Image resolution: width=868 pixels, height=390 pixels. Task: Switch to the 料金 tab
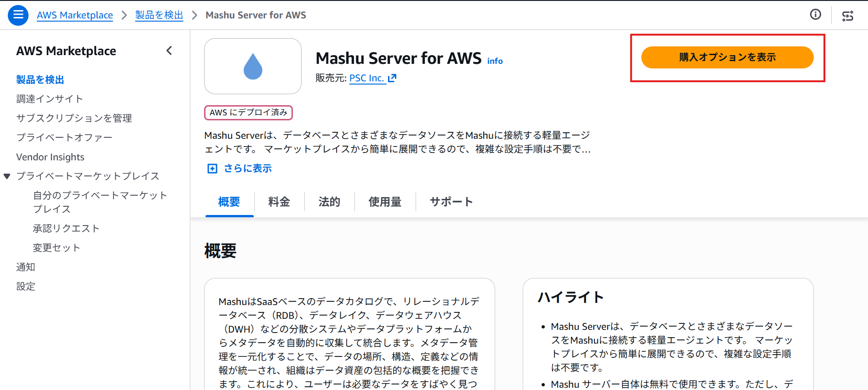point(279,202)
